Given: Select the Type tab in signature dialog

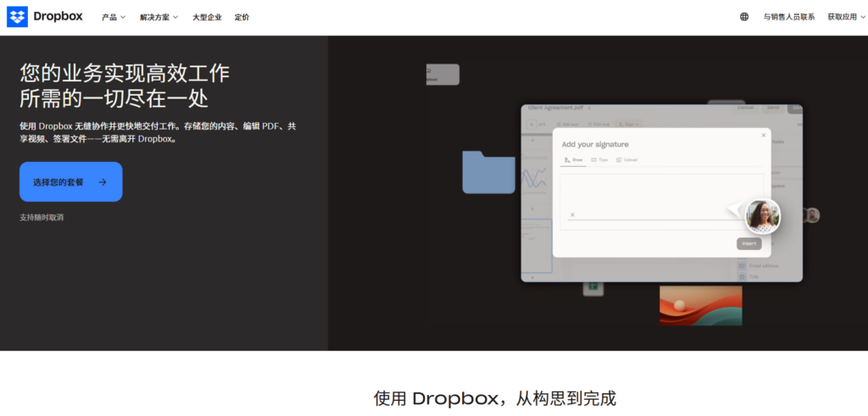Looking at the screenshot, I should coord(599,160).
